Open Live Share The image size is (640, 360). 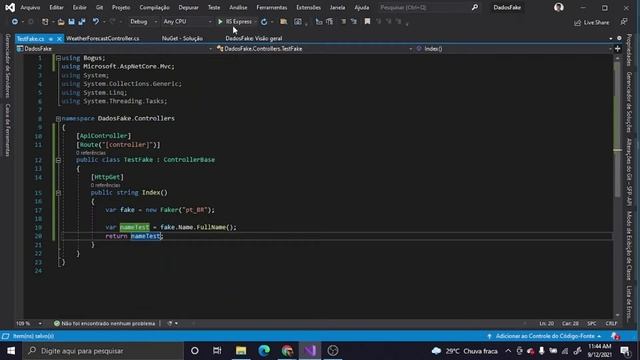[x=591, y=22]
